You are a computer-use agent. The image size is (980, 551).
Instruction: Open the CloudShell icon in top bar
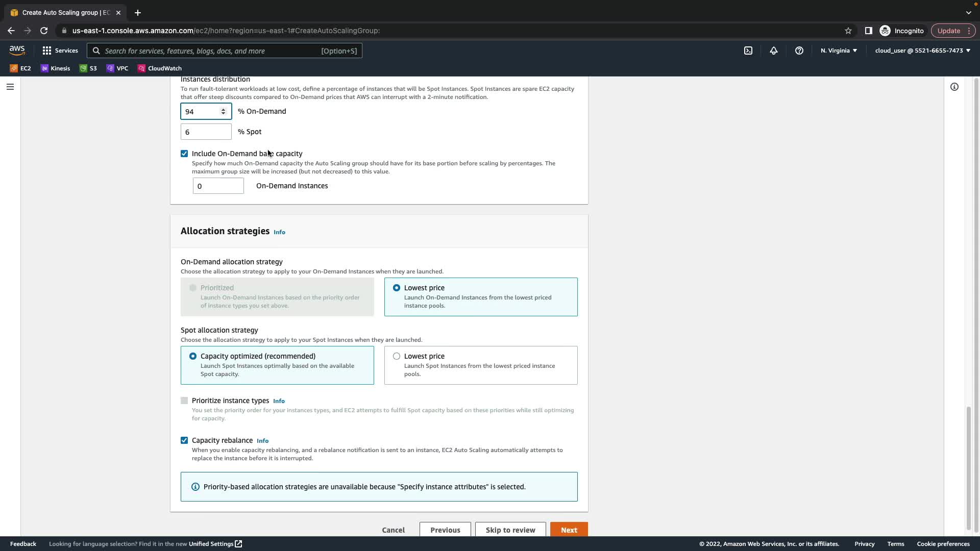coord(748,51)
